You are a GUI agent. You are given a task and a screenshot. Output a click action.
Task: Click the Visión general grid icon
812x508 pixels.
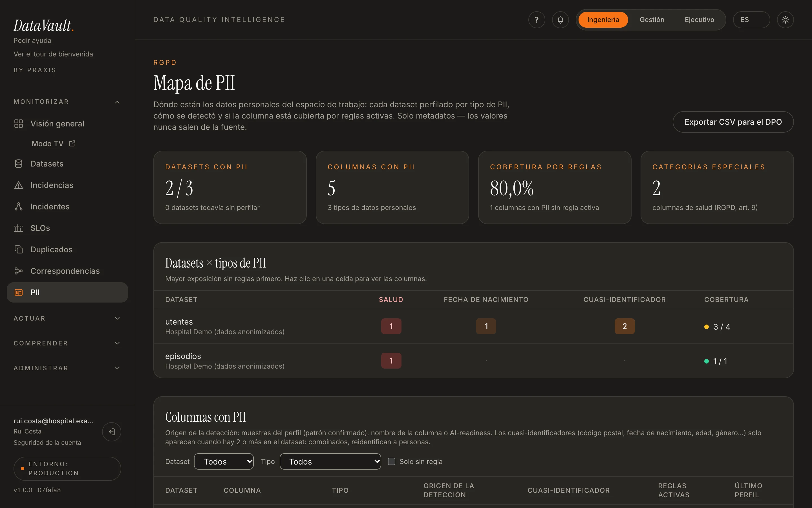(18, 124)
